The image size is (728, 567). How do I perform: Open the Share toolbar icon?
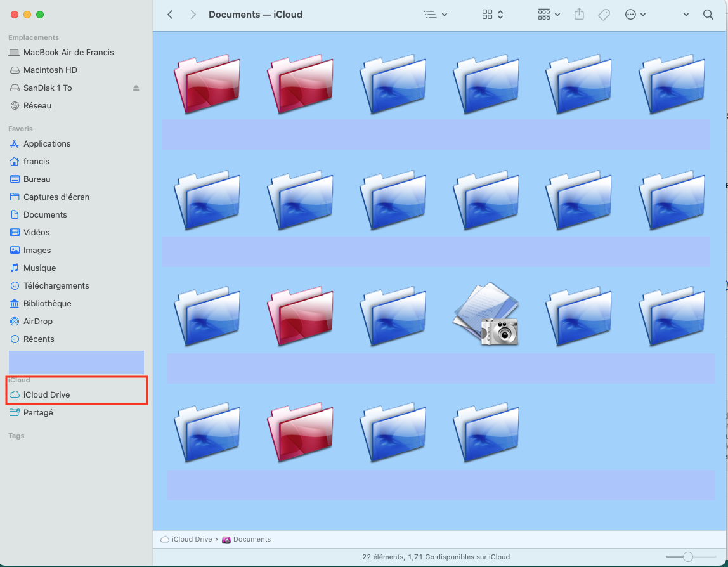tap(579, 15)
